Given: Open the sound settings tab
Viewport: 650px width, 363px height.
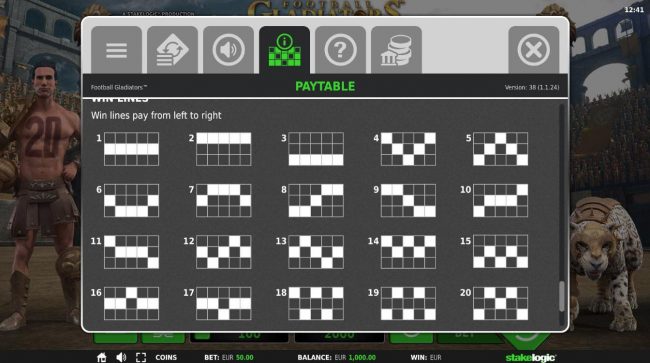Looking at the screenshot, I should coord(228,50).
